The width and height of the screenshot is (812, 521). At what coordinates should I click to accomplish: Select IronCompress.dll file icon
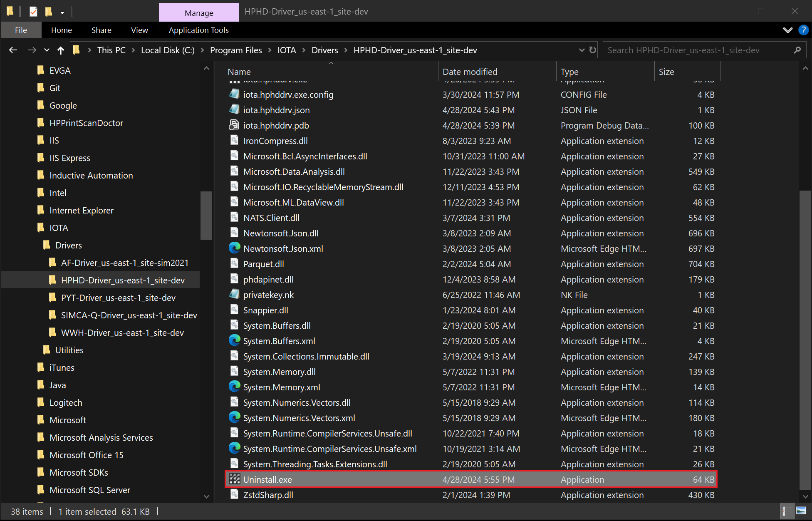point(234,140)
